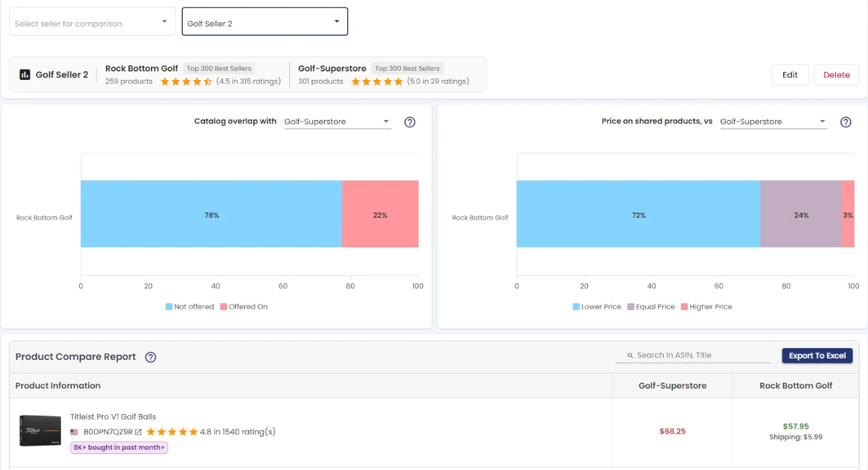Click the Rock Bottom Golf seller name
Image resolution: width=868 pixels, height=470 pixels.
point(142,68)
